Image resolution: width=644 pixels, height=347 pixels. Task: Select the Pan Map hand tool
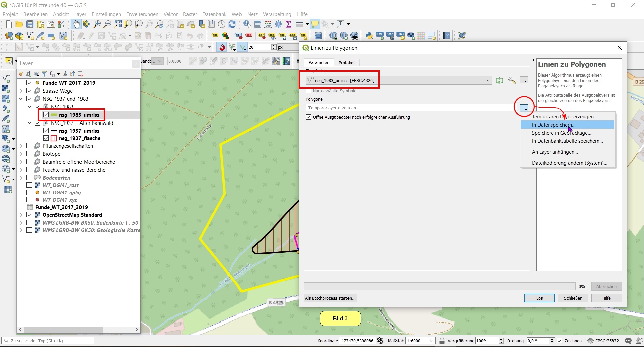click(76, 24)
